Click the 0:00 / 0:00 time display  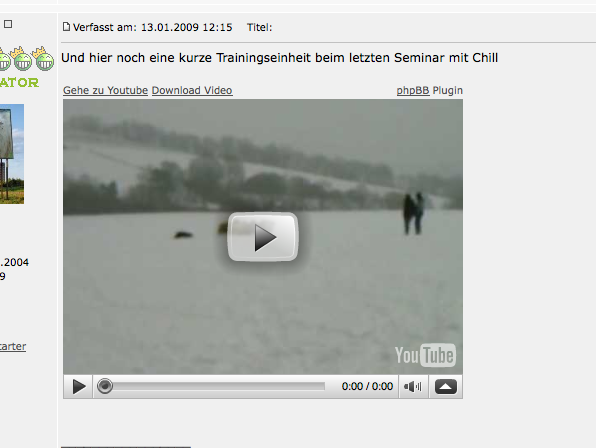(x=367, y=386)
